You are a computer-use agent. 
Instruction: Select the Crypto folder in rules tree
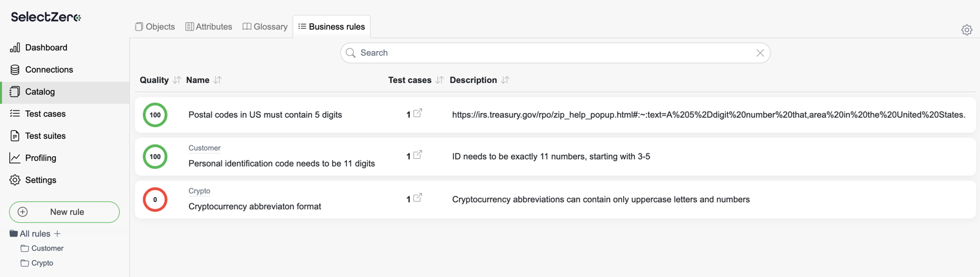(42, 263)
